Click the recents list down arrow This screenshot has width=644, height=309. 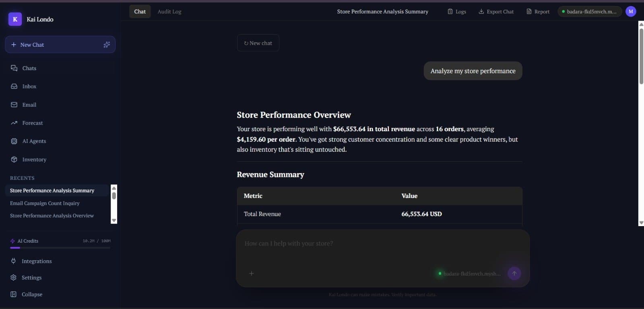(114, 220)
